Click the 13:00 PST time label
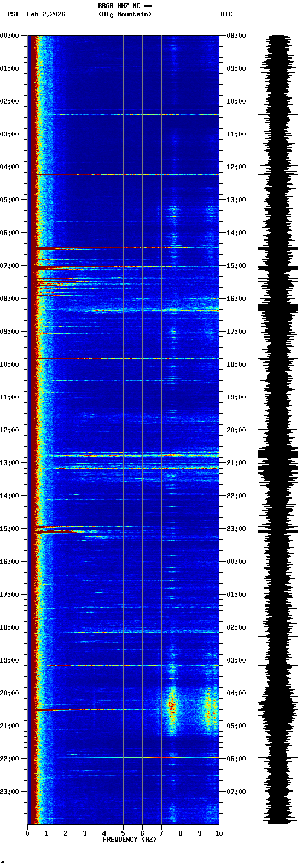Screen dimensions: 302x868 (9, 463)
